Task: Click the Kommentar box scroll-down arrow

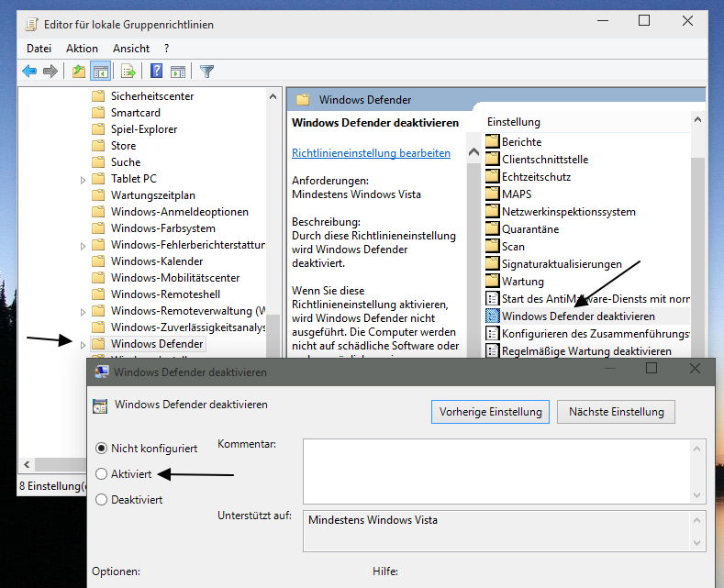Action: tap(696, 495)
